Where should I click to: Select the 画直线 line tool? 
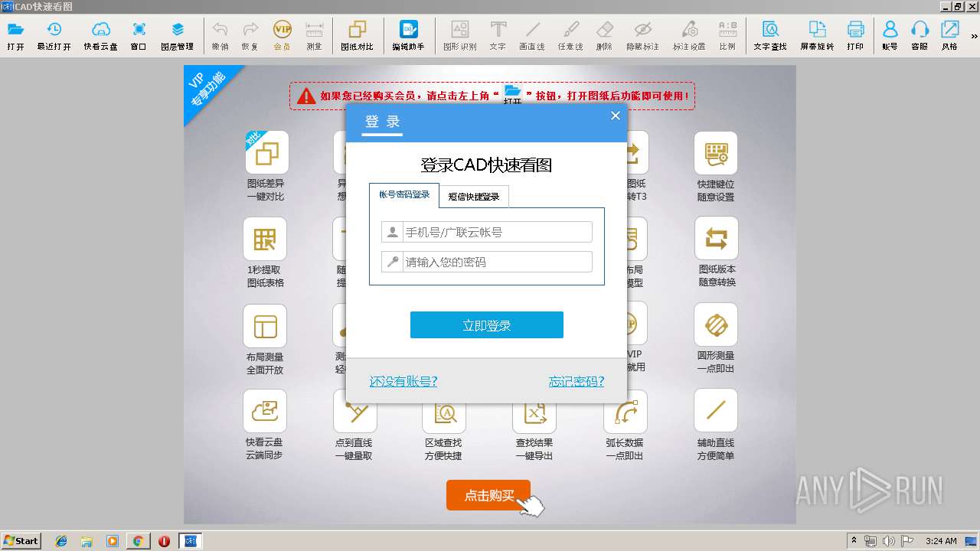click(x=532, y=36)
